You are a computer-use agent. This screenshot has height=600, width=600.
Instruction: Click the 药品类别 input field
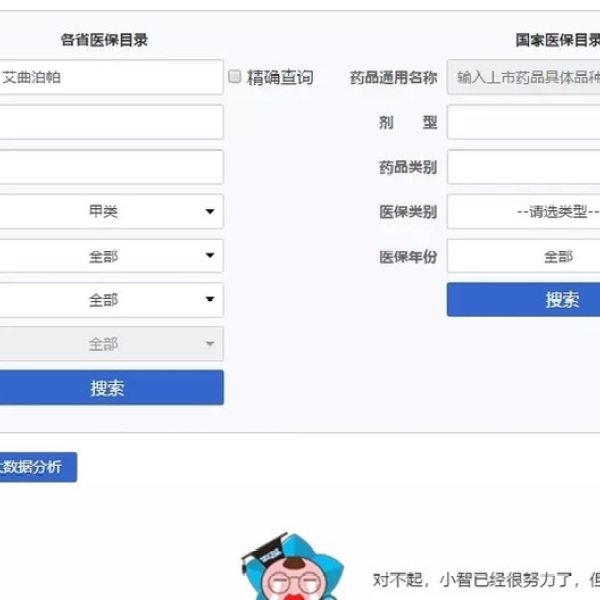pyautogui.click(x=523, y=167)
